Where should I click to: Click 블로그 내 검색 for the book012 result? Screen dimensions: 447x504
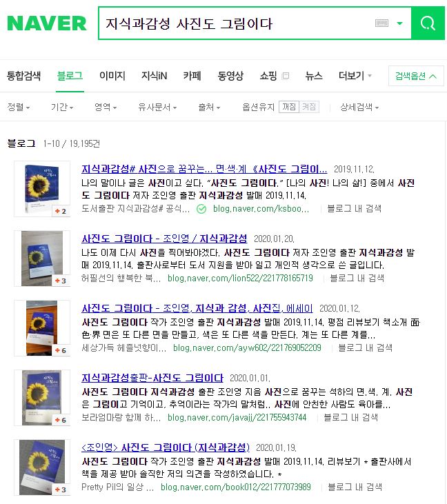355,487
